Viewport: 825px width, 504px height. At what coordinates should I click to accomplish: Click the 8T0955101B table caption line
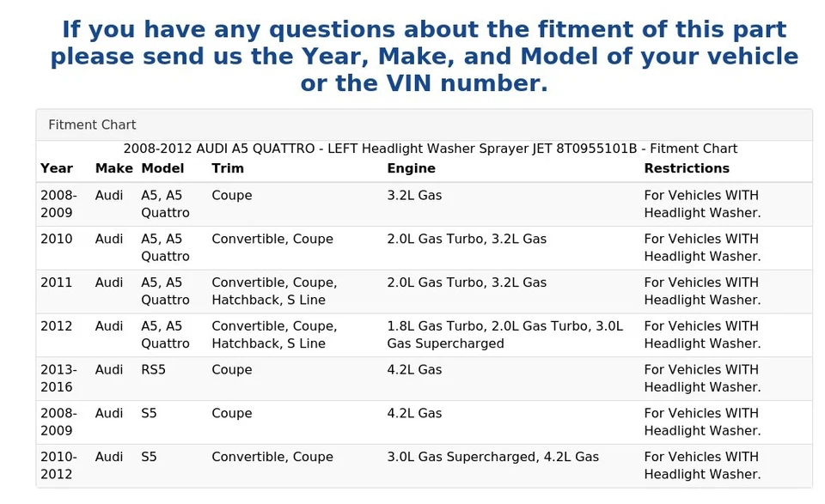click(430, 149)
